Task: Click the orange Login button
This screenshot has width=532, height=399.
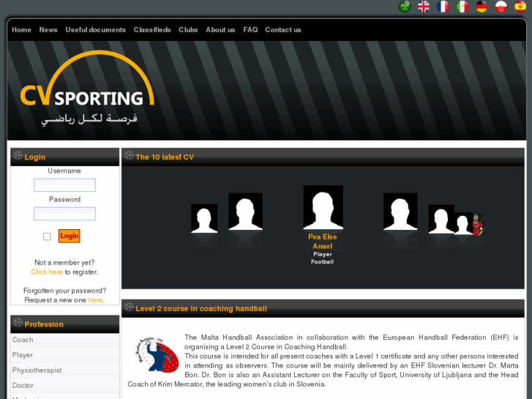Action: pos(70,236)
